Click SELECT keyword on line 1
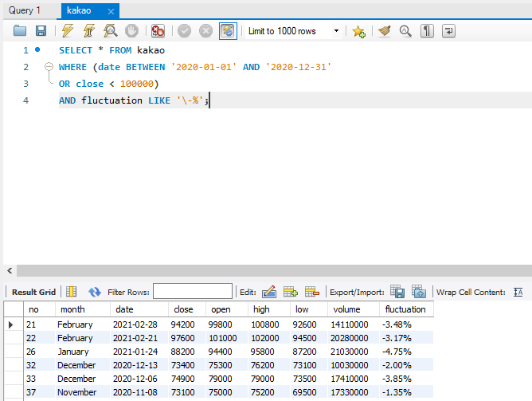This screenshot has width=532, height=401. pyautogui.click(x=76, y=50)
